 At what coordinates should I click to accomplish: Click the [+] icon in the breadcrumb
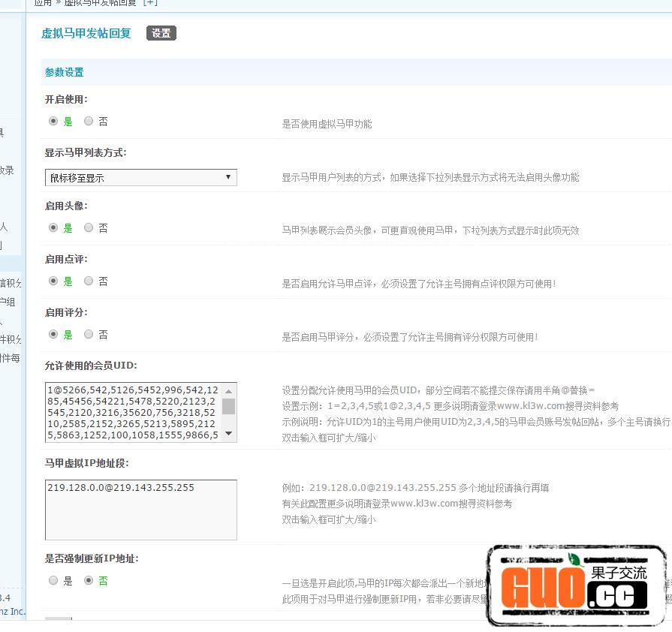(x=150, y=3)
